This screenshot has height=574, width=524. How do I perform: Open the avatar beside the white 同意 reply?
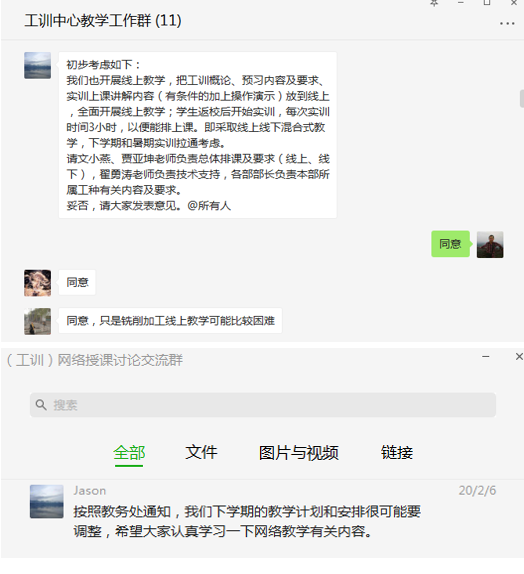(x=37, y=283)
